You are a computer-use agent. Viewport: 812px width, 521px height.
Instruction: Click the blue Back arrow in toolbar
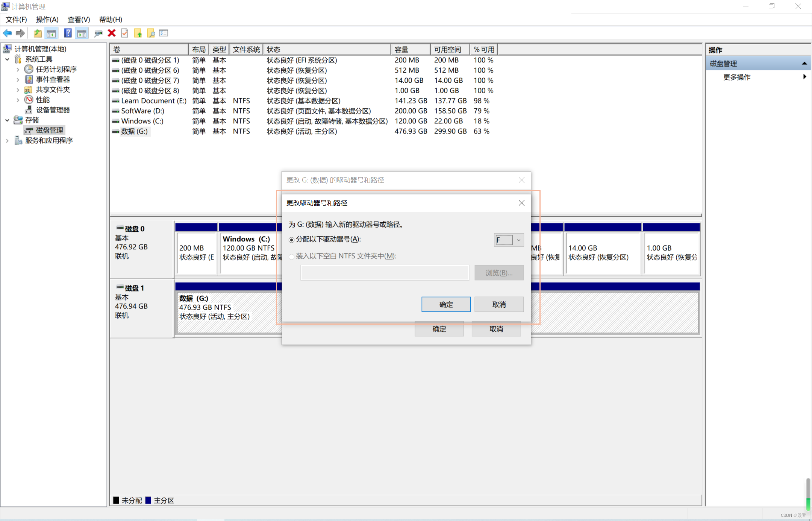tap(7, 33)
